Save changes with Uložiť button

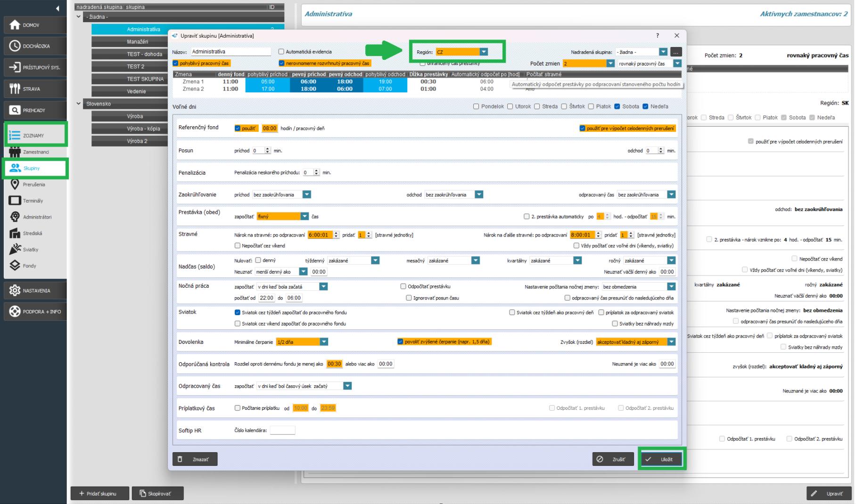point(661,459)
